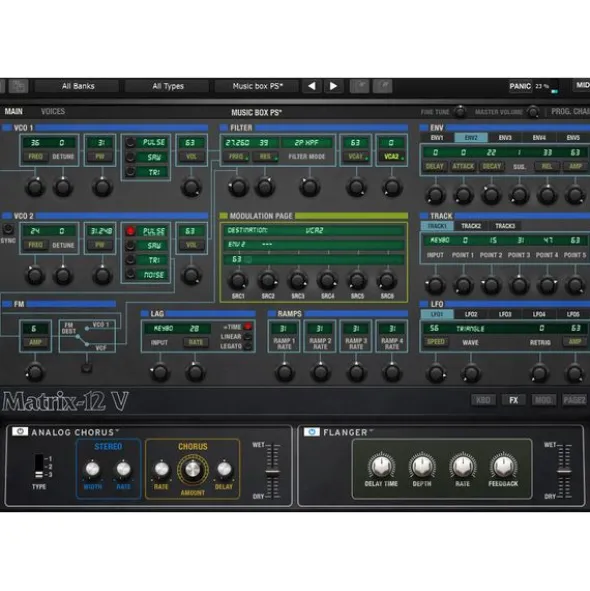This screenshot has width=590, height=591.
Task: Select the ENV1 tab
Action: click(437, 138)
